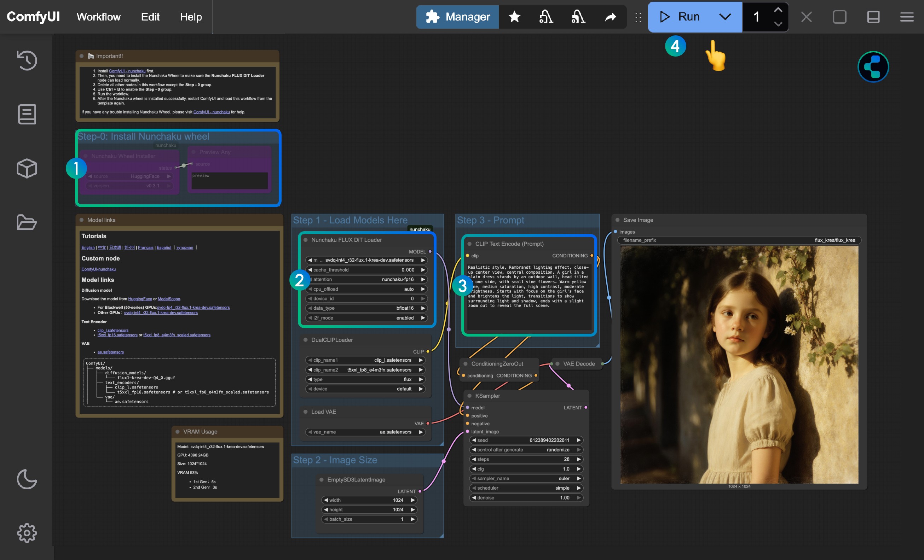
Task: Click the seed input field in KSampler
Action: (526, 440)
